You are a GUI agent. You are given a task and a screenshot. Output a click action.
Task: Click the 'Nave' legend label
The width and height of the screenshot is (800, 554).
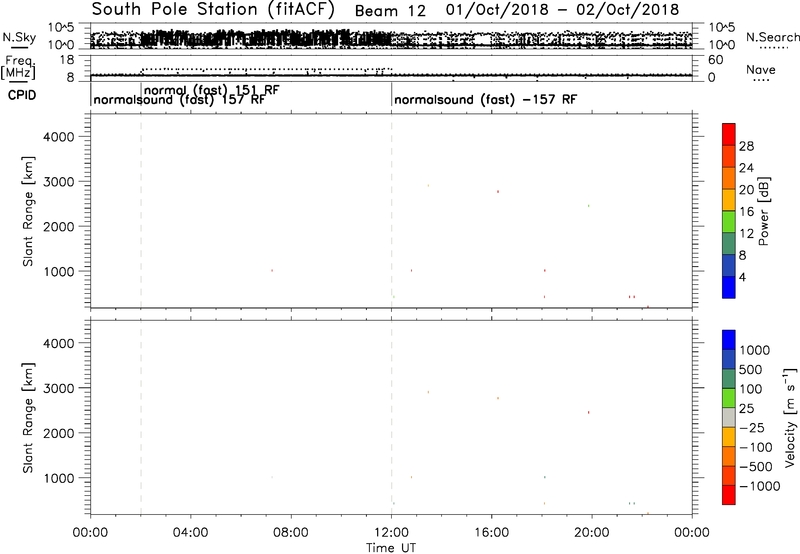click(761, 70)
